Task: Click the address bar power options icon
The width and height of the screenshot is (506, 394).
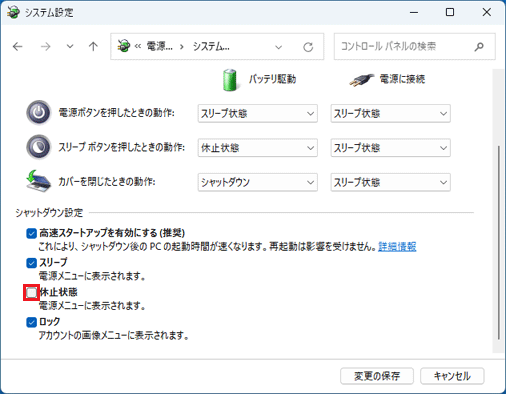Action: point(124,46)
